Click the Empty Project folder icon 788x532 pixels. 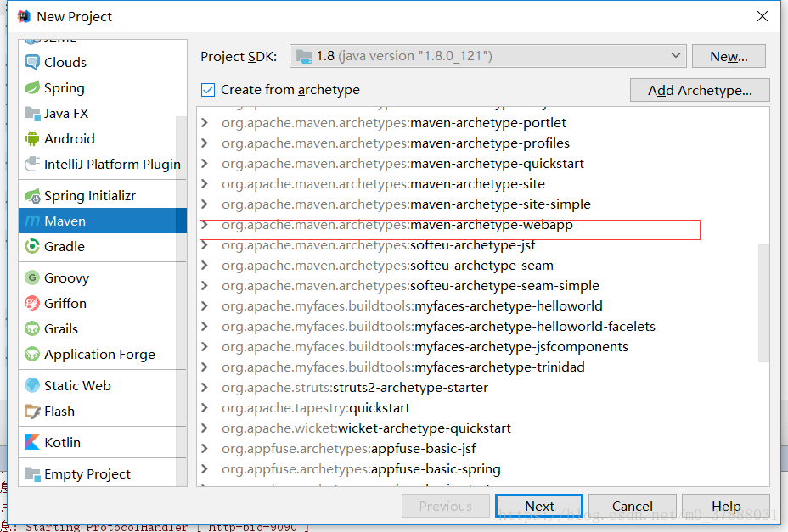click(x=32, y=473)
